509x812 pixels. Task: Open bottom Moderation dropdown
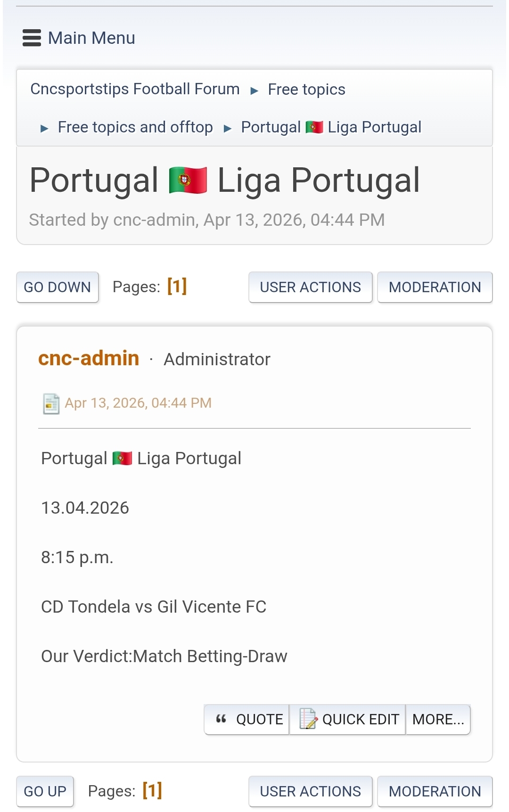point(435,791)
